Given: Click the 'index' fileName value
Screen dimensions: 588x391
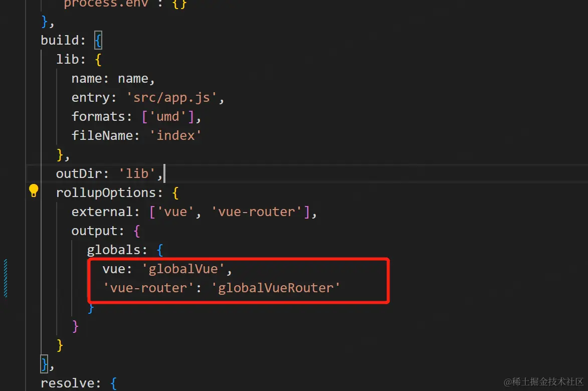Looking at the screenshot, I should tap(175, 135).
